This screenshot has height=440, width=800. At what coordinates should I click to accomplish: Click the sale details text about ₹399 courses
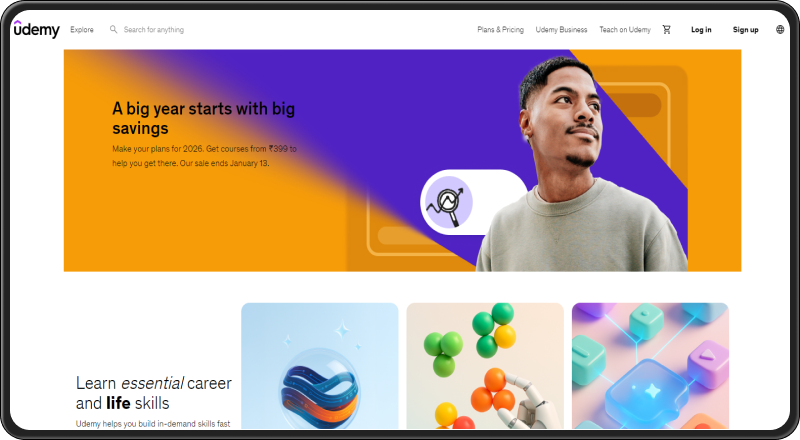click(x=204, y=156)
